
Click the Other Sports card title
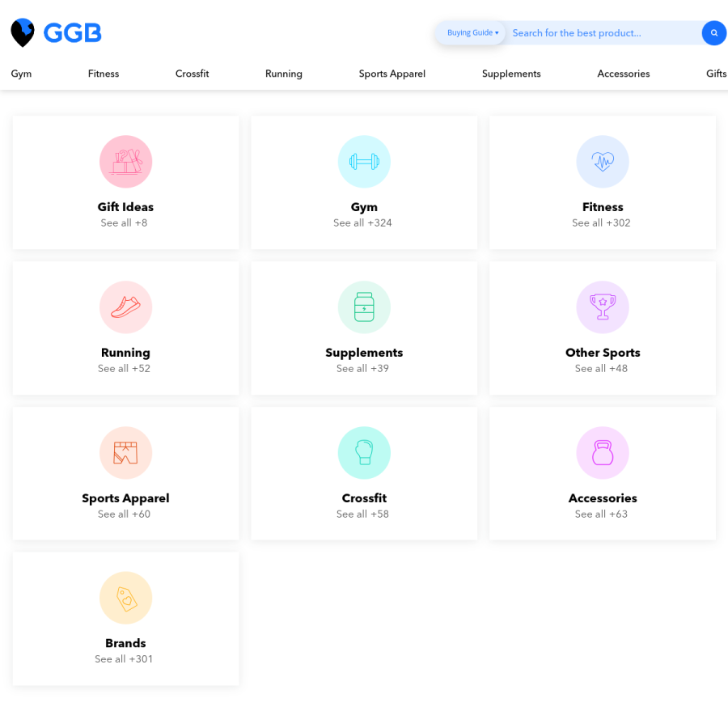tap(603, 353)
